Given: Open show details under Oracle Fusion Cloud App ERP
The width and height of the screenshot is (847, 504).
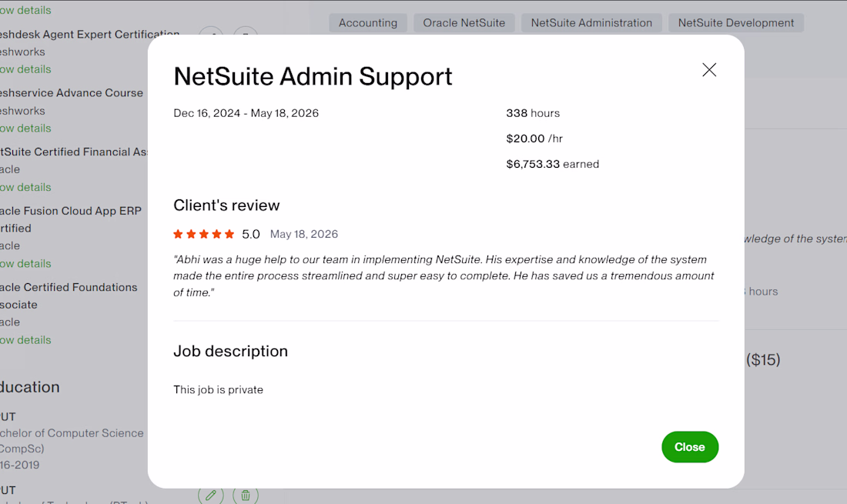Looking at the screenshot, I should pyautogui.click(x=25, y=263).
